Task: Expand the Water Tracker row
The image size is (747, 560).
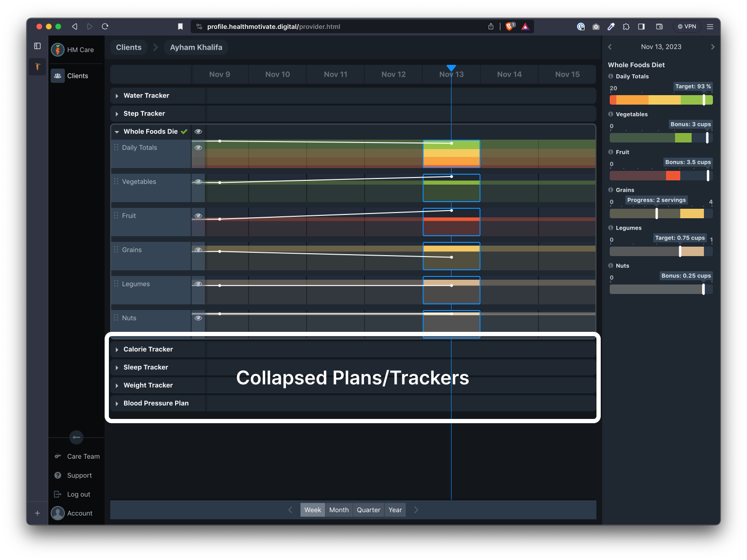Action: (x=117, y=96)
